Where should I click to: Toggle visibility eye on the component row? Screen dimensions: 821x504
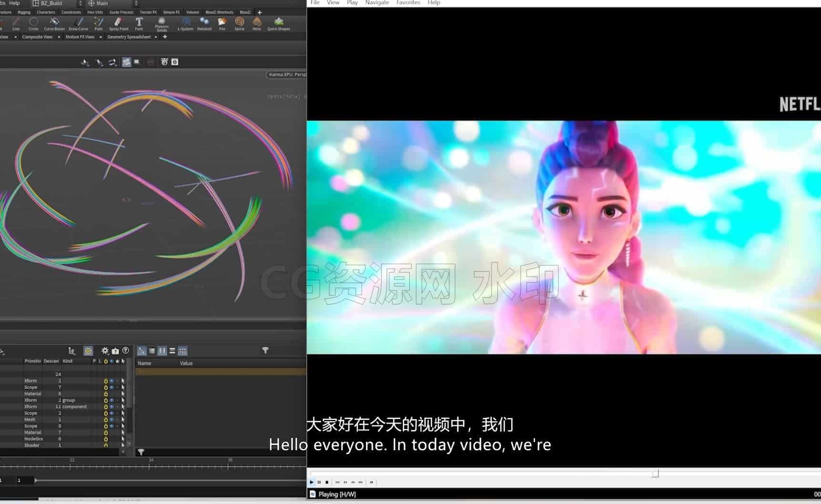point(111,407)
